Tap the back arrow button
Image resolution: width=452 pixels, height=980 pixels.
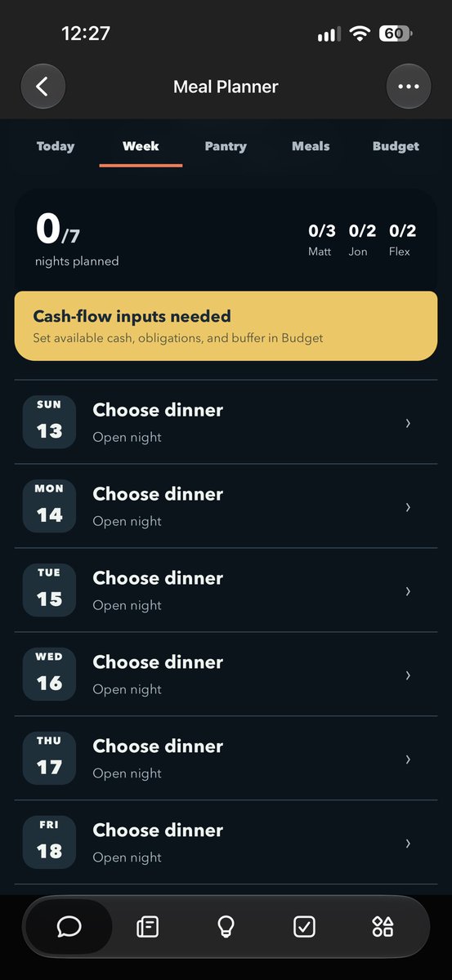[43, 87]
